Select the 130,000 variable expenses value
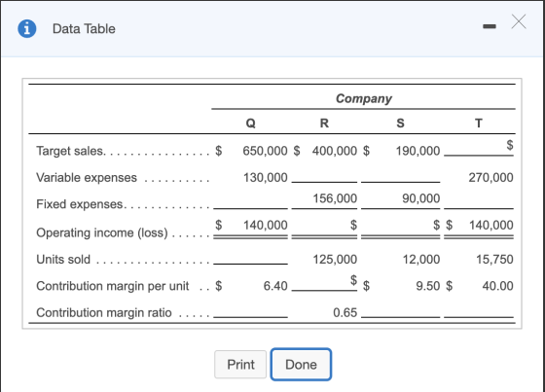This screenshot has width=545, height=392. pos(265,178)
